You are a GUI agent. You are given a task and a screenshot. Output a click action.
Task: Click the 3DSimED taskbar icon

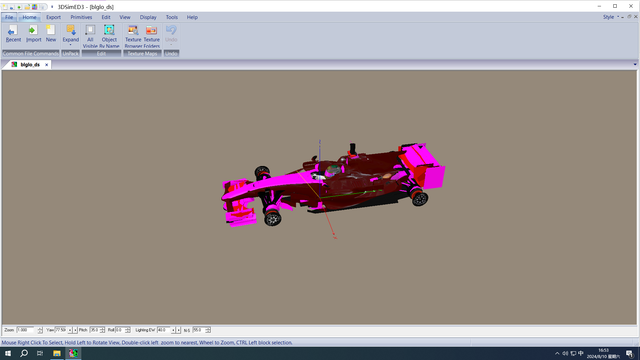(73, 353)
